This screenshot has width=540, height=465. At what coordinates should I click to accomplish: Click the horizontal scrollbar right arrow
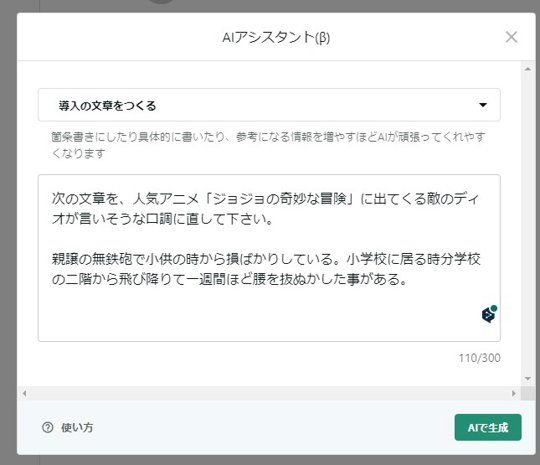pos(514,393)
